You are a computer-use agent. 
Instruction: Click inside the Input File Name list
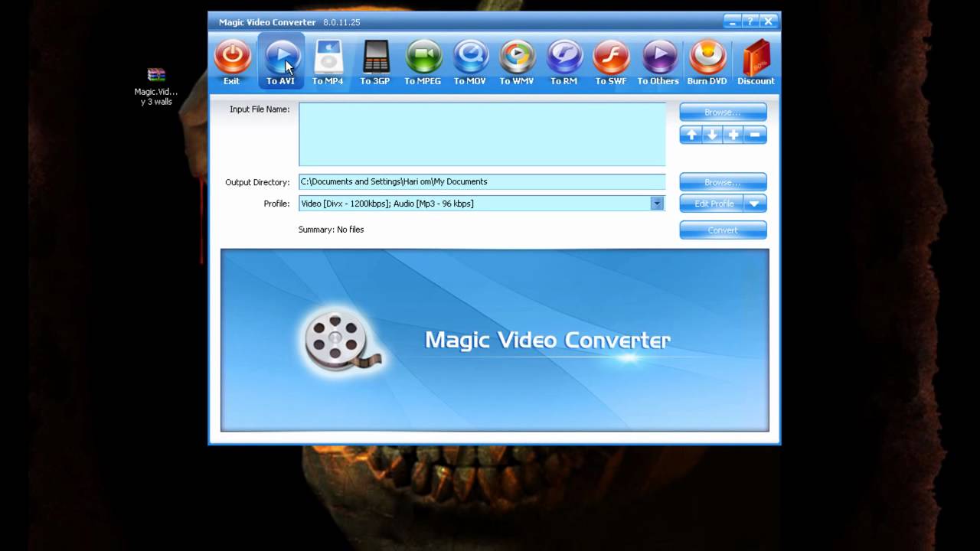(482, 134)
